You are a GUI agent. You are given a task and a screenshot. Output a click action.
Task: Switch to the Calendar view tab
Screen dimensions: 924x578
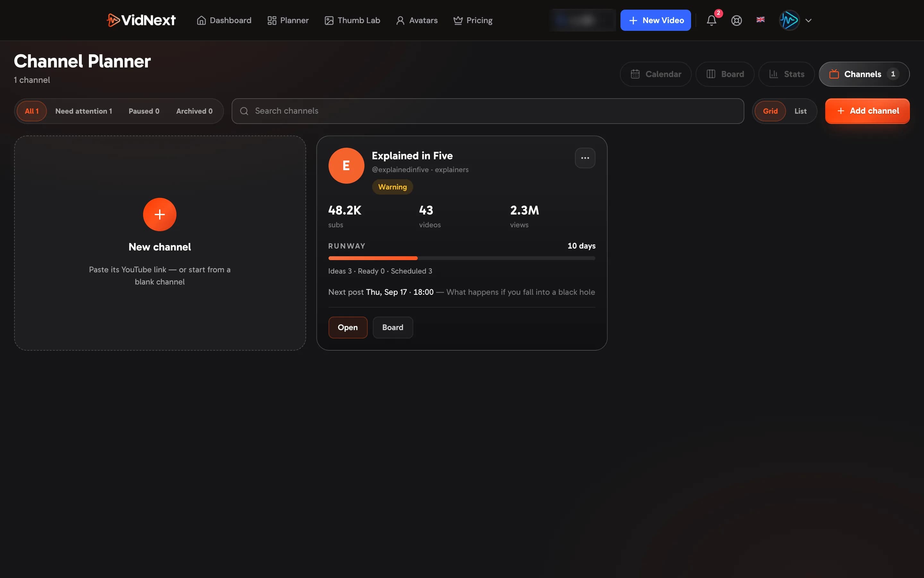click(x=655, y=74)
